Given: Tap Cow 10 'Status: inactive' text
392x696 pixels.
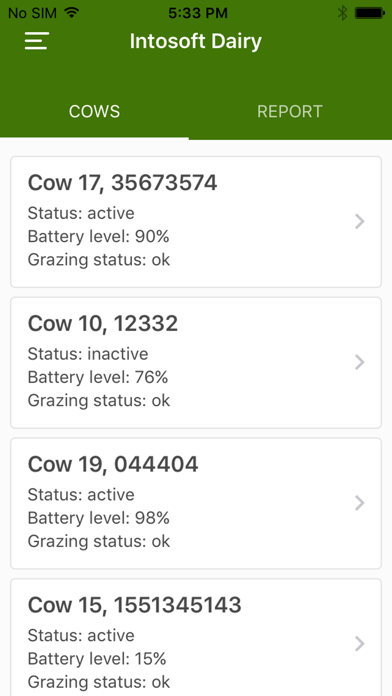Looking at the screenshot, I should [88, 354].
